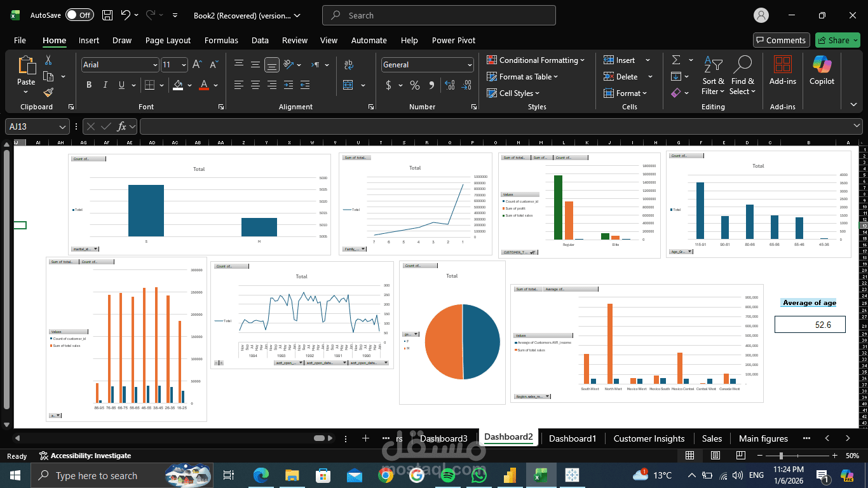This screenshot has height=488, width=868.
Task: Click the zoom slider in status bar
Action: (801, 456)
